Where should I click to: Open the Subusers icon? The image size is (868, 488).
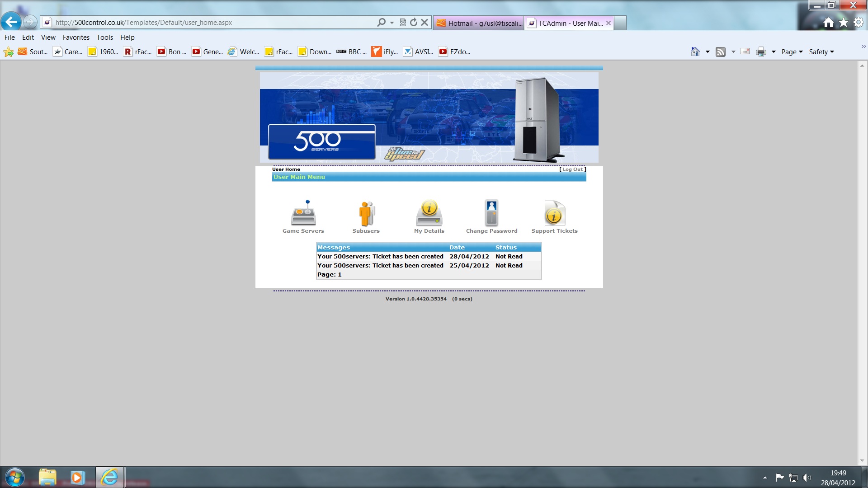point(366,213)
